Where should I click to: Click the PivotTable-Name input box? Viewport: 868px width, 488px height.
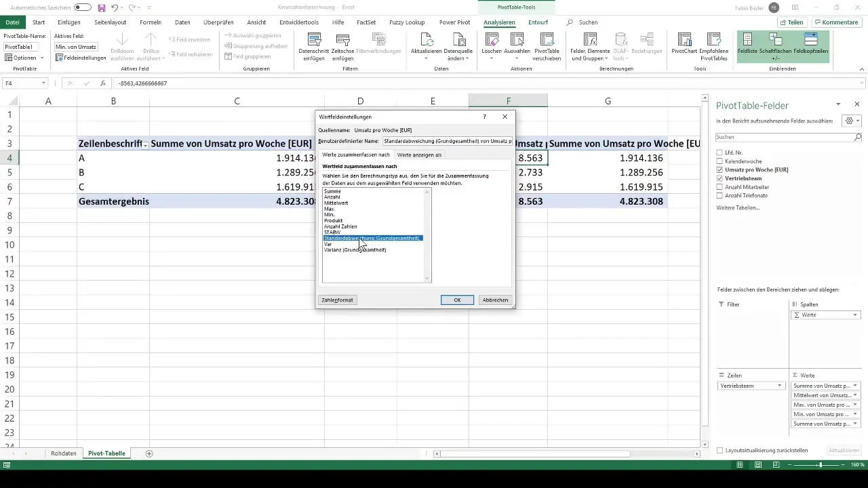click(x=22, y=47)
